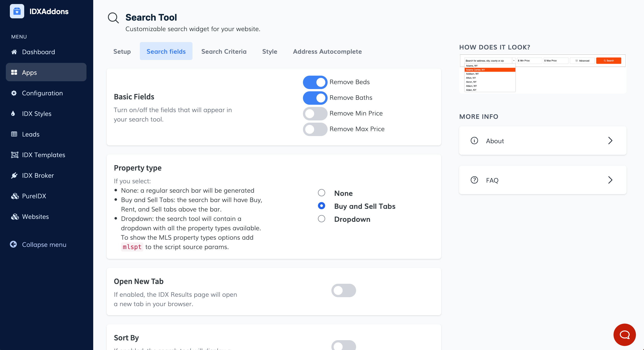The height and width of the screenshot is (350, 644).
Task: Turn off the Remove Beds toggle
Action: click(315, 82)
